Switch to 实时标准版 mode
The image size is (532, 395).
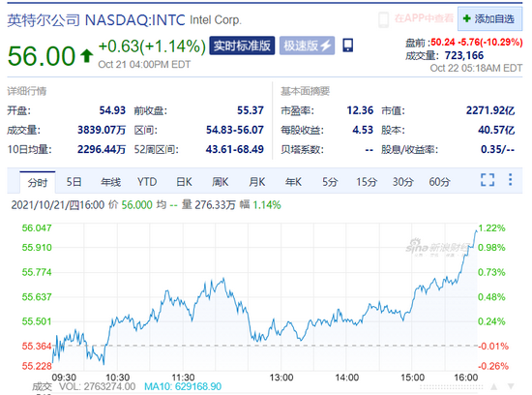242,46
